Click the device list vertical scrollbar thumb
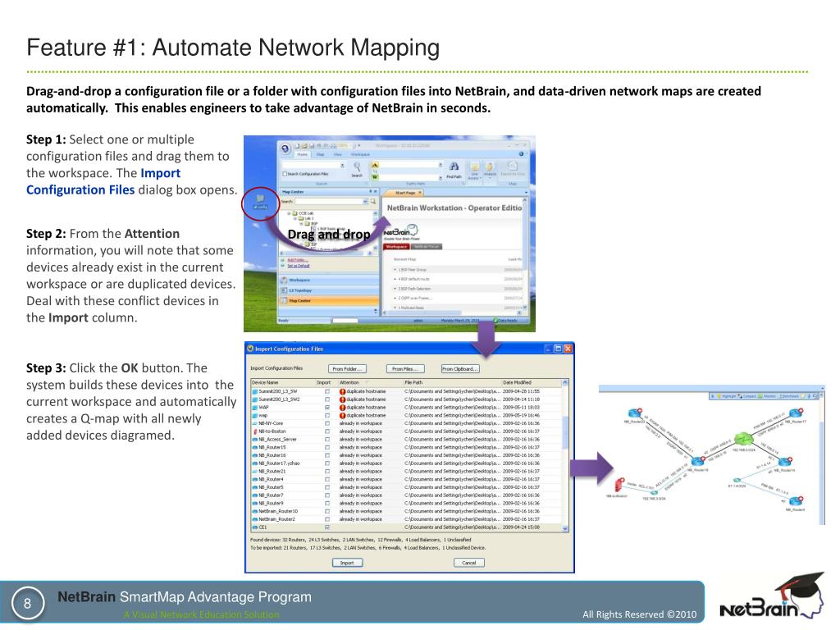Viewport: 840px width, 630px height. click(x=565, y=432)
